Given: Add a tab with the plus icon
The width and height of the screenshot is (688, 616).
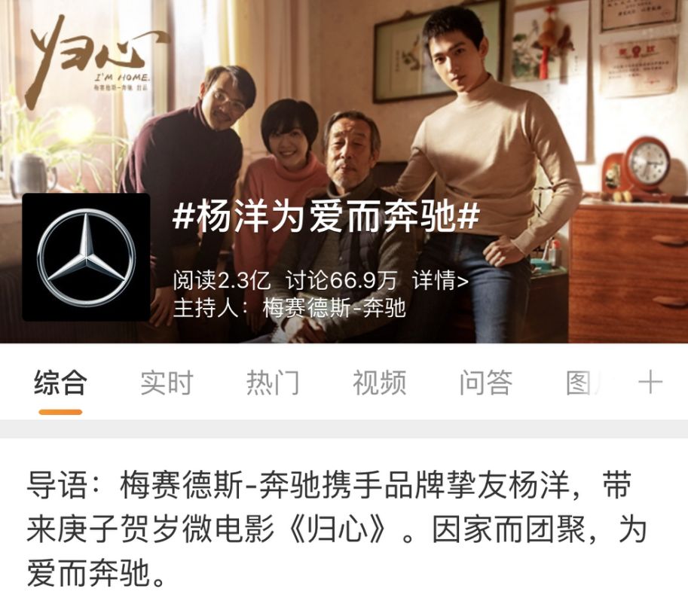Looking at the screenshot, I should tap(650, 383).
